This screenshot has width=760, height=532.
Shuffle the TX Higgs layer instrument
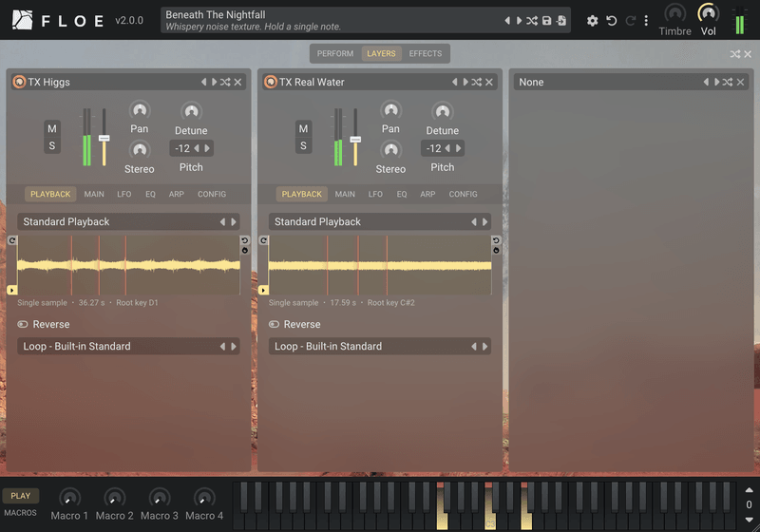point(225,82)
